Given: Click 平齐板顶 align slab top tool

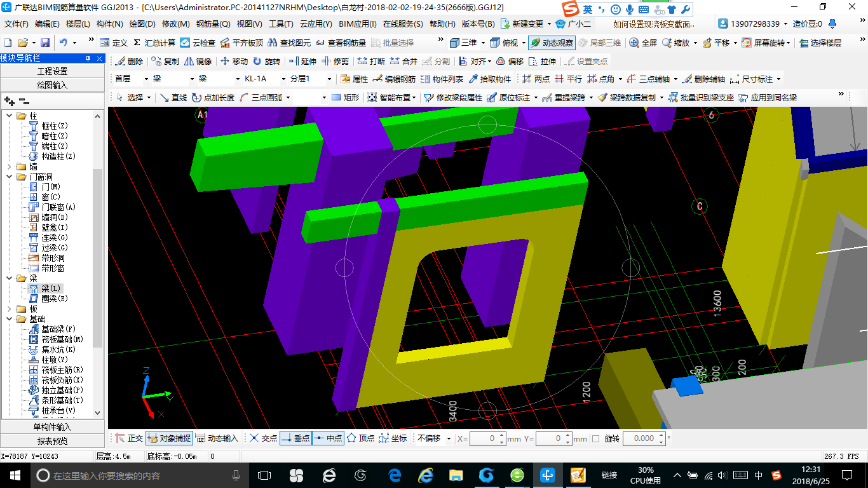Looking at the screenshot, I should point(241,43).
